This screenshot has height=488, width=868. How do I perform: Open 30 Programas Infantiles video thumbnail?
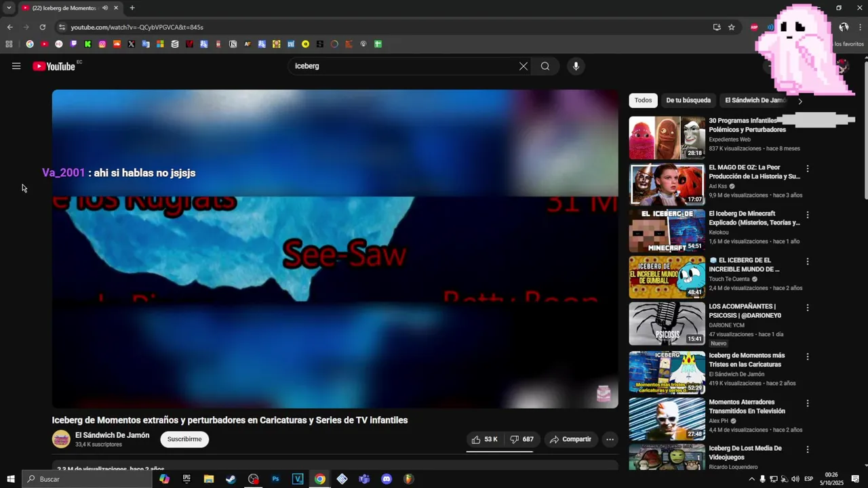tap(667, 138)
